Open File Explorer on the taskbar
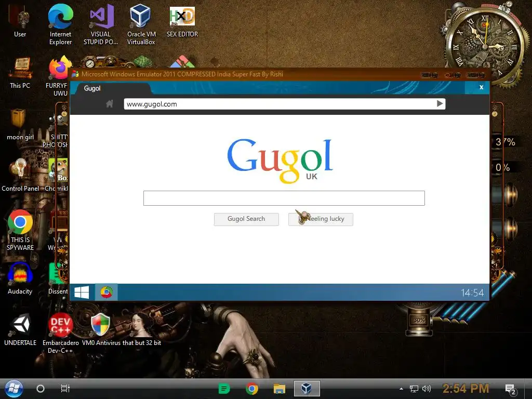This screenshot has width=532, height=399. (x=279, y=389)
